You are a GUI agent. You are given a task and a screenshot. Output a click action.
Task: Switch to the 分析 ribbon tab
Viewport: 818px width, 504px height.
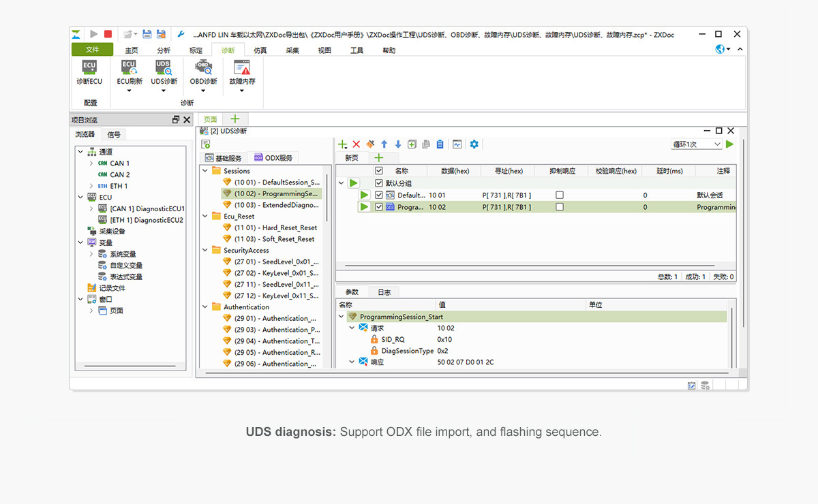(x=164, y=50)
